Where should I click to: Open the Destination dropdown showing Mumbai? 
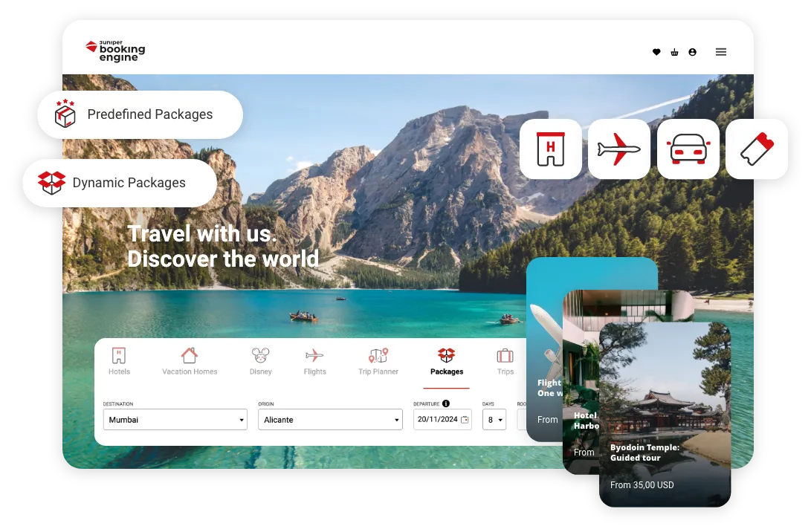point(175,419)
